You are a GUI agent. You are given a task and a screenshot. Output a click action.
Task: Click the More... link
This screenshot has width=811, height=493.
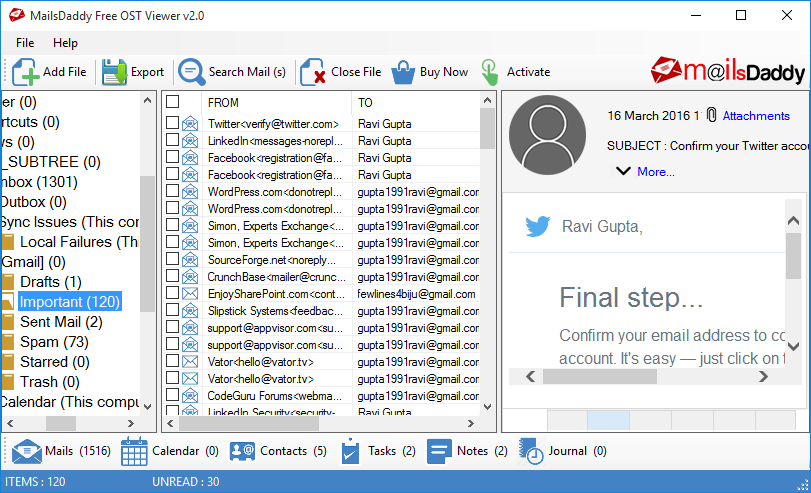(x=655, y=172)
